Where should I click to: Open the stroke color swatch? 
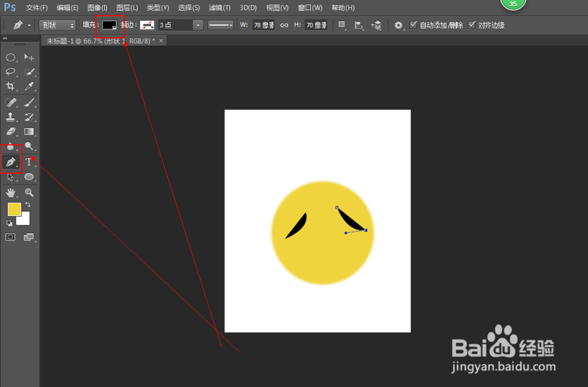[x=147, y=25]
